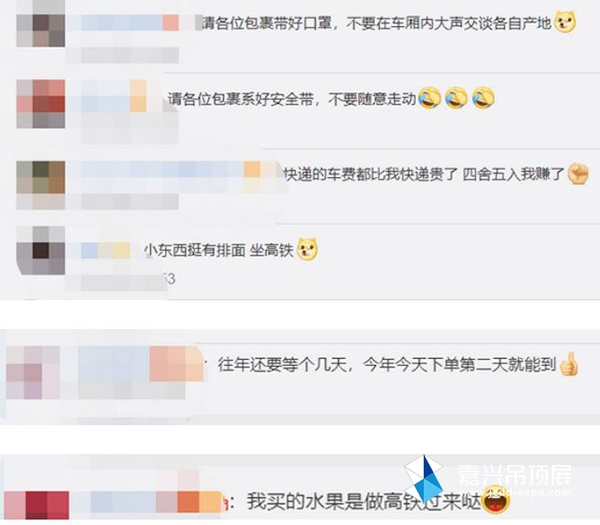Click the comment 我买的水果是做高铁过来哒

click(x=364, y=501)
